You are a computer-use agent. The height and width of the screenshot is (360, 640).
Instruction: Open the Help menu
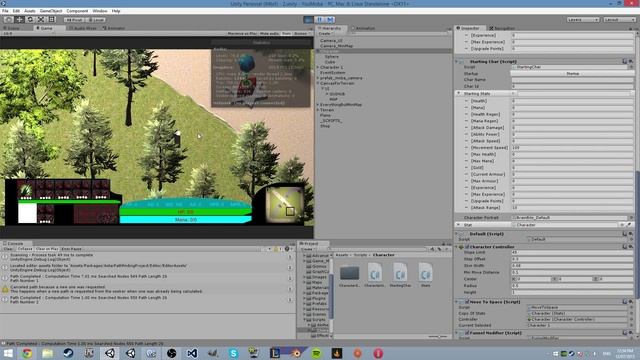(116, 11)
